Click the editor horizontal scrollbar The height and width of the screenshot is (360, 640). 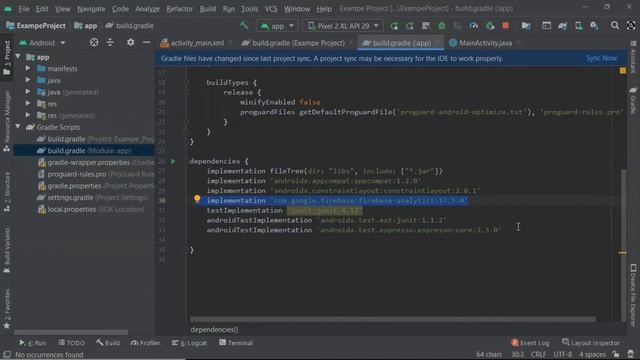[392, 319]
